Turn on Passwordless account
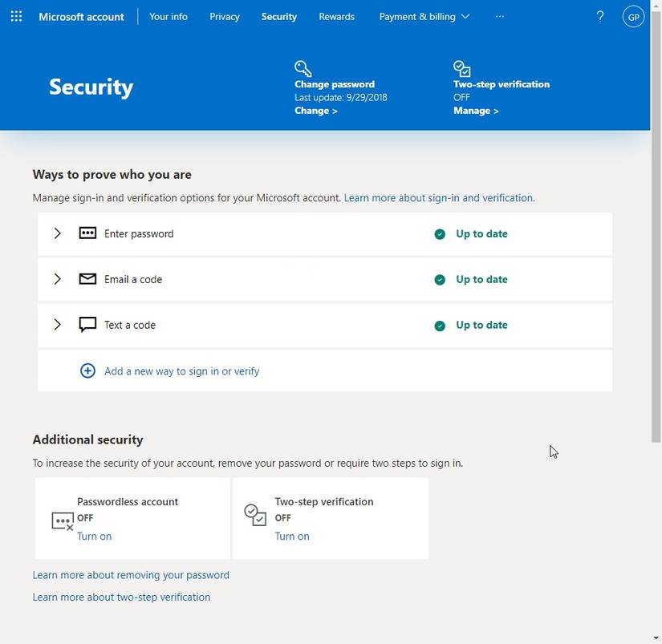Viewport: 662px width, 644px height. 94,537
